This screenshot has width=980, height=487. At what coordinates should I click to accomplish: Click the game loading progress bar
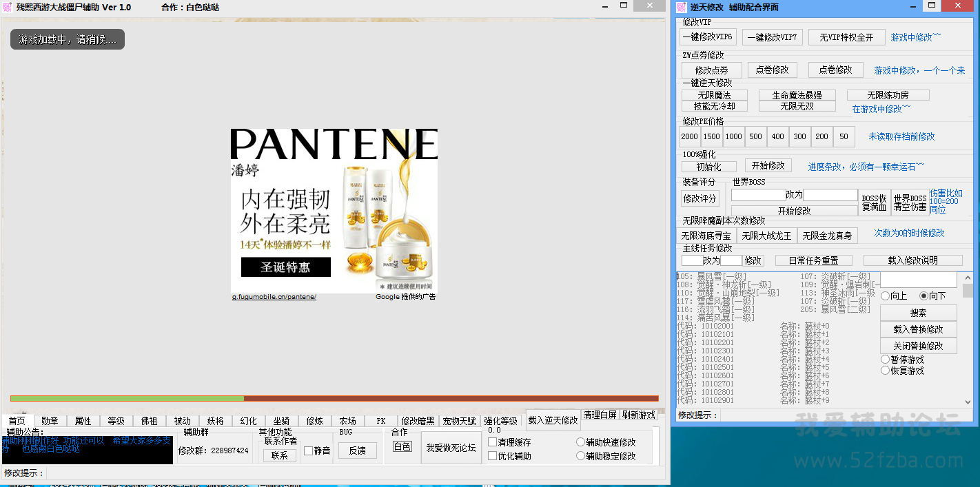(x=334, y=398)
